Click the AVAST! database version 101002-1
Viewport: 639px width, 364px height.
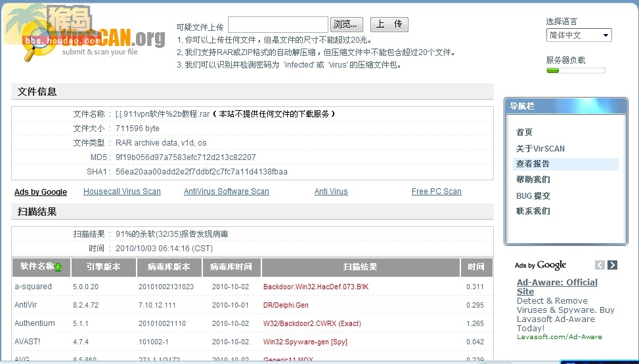[153, 342]
